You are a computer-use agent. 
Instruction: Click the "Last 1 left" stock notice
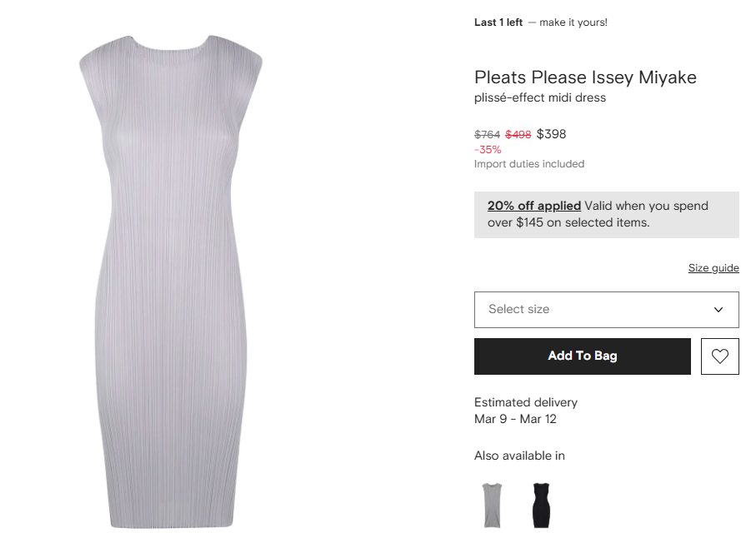[498, 22]
